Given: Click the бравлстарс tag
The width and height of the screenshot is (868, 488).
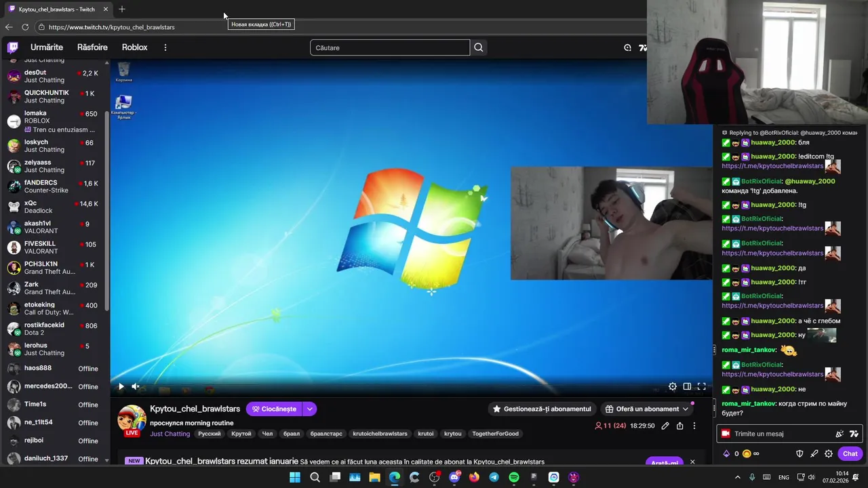Looking at the screenshot, I should pyautogui.click(x=326, y=434).
